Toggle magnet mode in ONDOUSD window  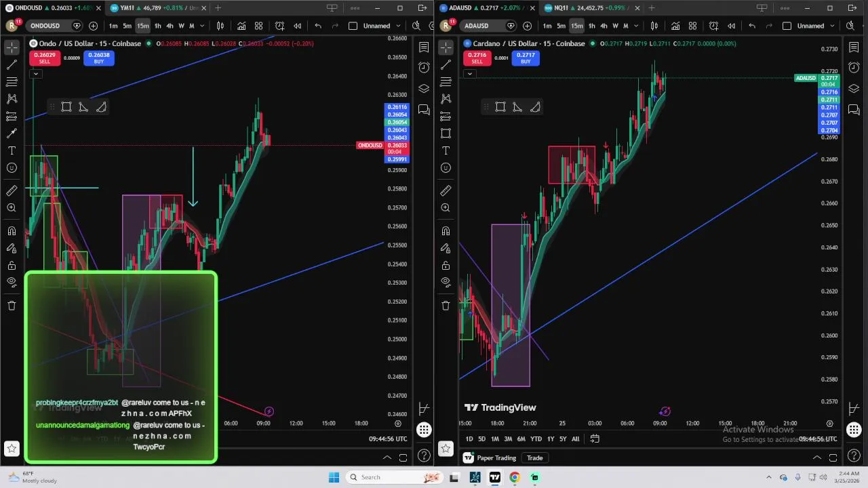12,231
